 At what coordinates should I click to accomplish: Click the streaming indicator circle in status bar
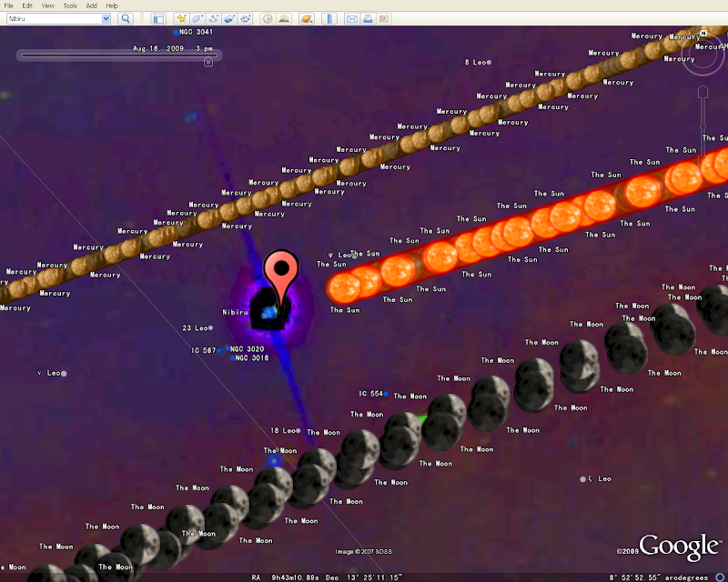tap(720, 577)
